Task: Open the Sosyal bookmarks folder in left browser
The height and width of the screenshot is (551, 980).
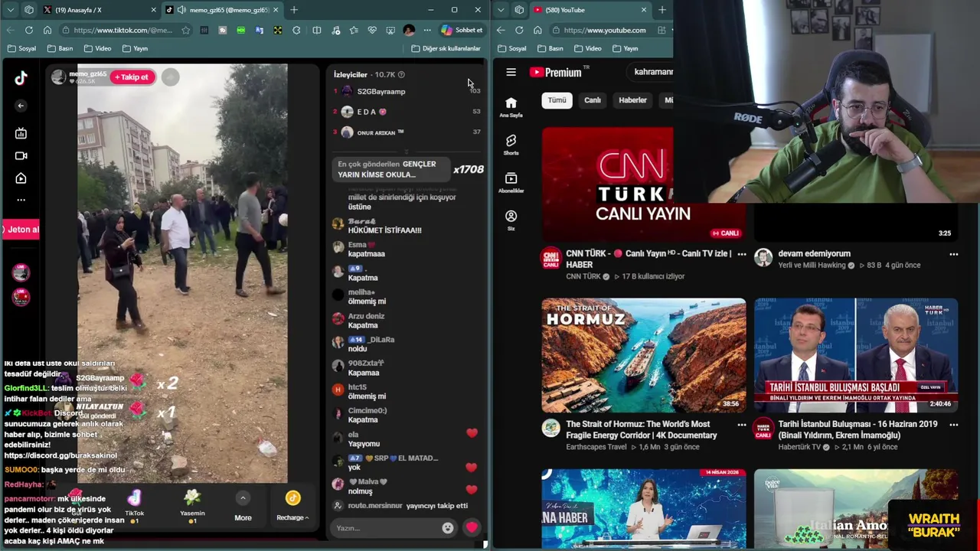Action: (x=22, y=48)
